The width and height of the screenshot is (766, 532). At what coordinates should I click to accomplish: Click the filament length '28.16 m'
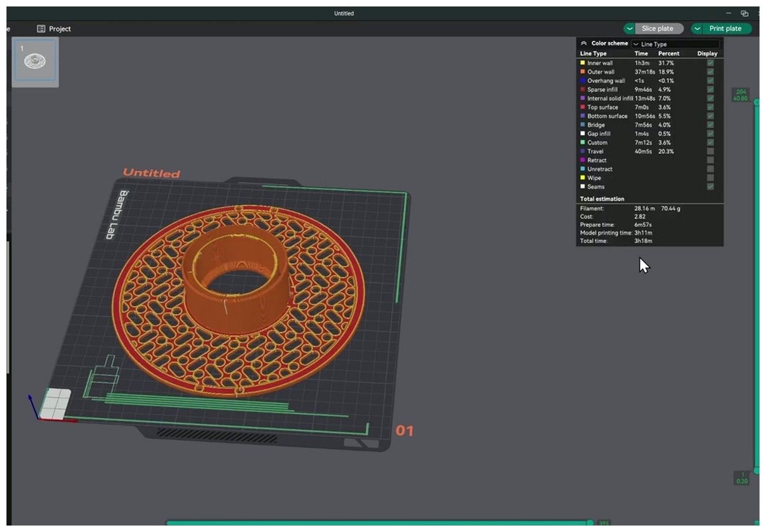[x=644, y=208]
